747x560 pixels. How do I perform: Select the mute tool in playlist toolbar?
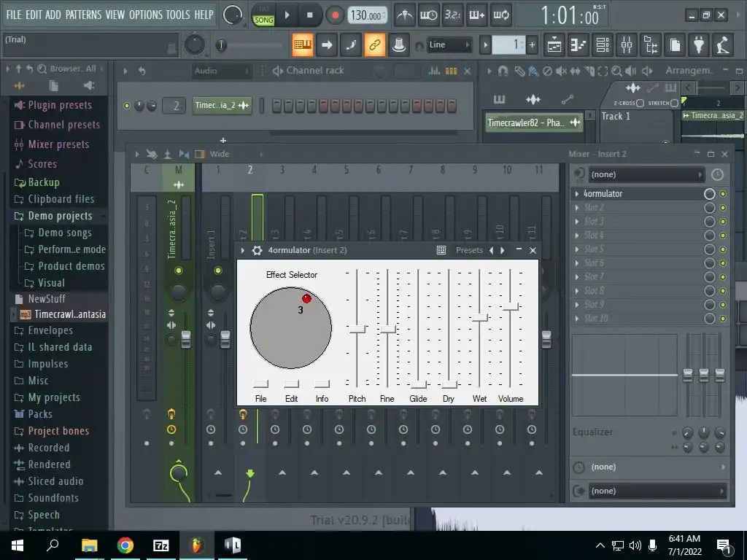pyautogui.click(x=561, y=71)
